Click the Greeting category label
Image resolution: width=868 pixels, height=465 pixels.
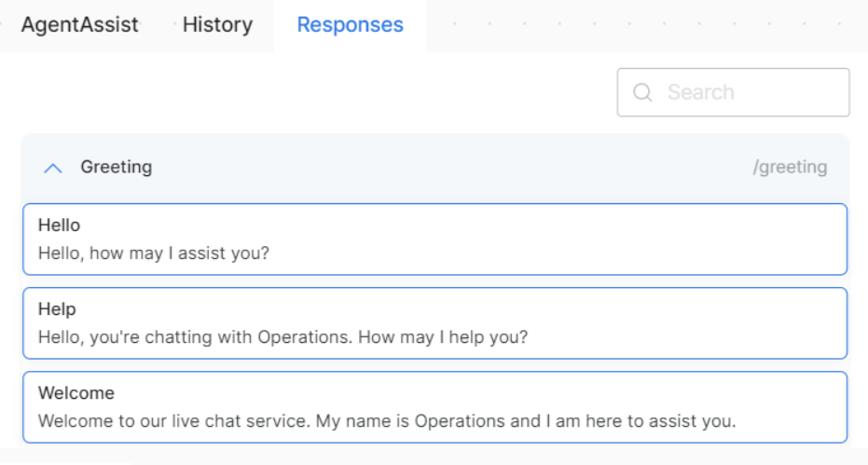click(116, 167)
